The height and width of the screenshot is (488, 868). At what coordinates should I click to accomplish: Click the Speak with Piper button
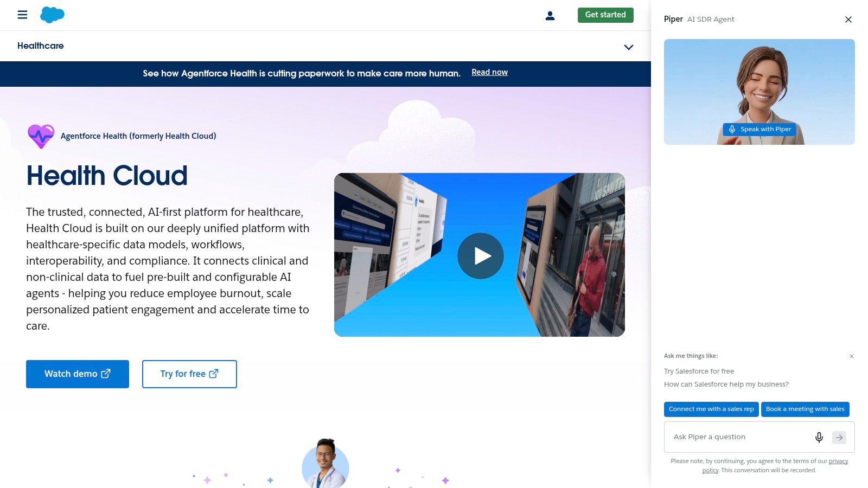[759, 130]
